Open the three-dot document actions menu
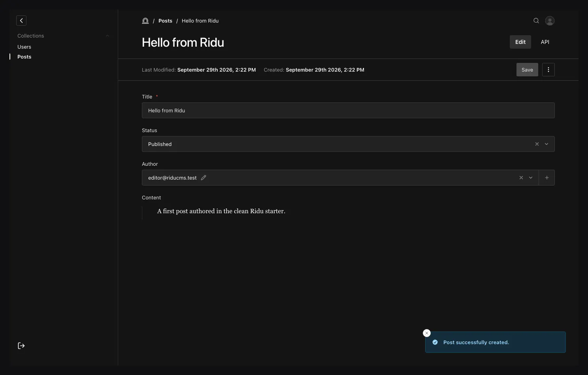This screenshot has height=375, width=588. click(x=548, y=70)
